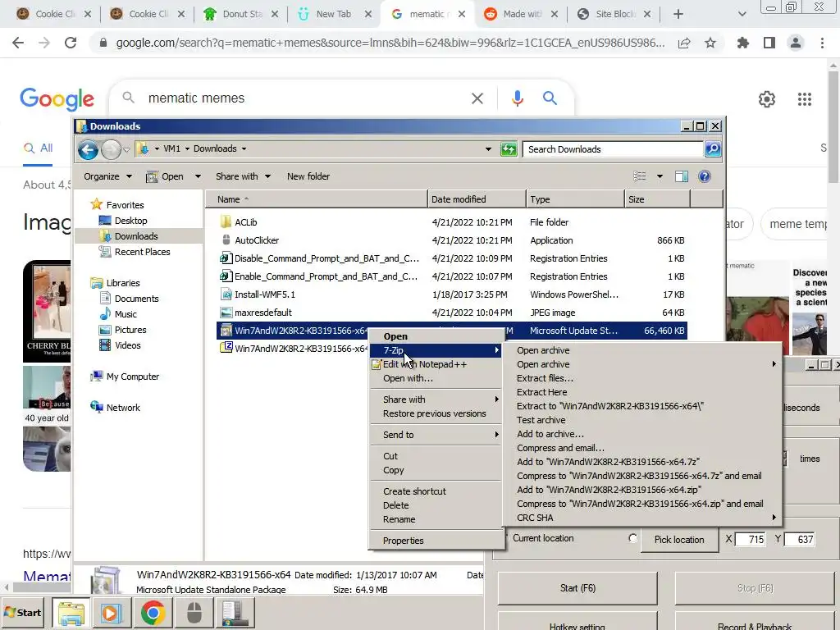The image size is (840, 630).
Task: Open Google apps grid icon
Action: point(805,99)
